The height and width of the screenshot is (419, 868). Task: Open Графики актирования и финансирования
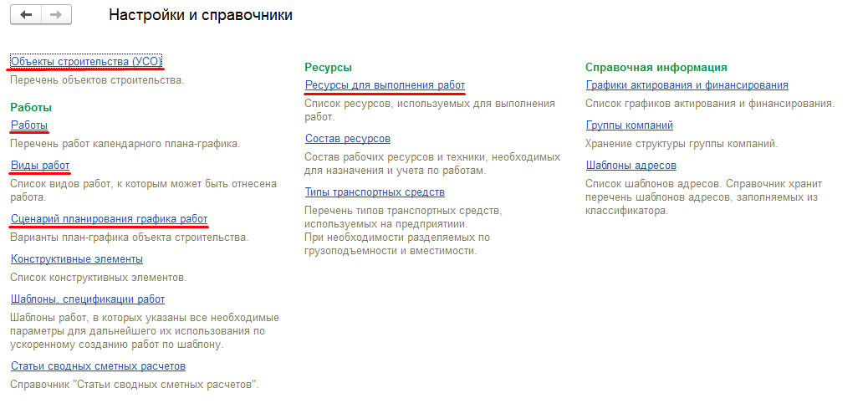[687, 85]
